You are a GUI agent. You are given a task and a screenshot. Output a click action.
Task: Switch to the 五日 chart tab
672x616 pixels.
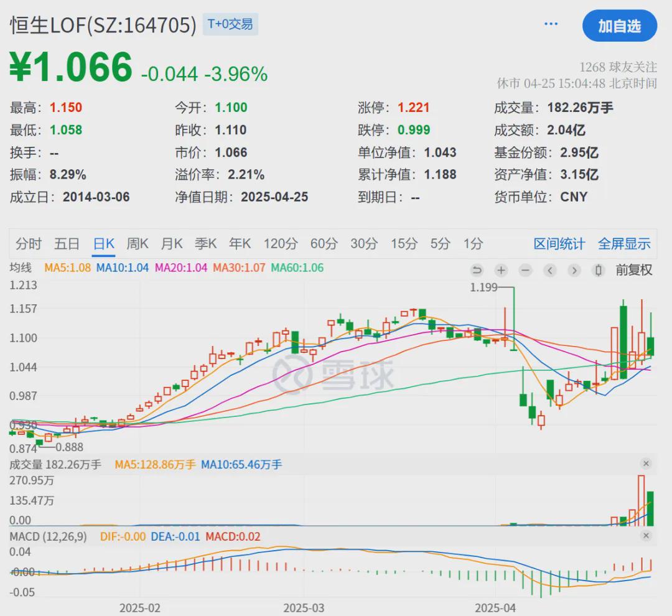point(67,243)
